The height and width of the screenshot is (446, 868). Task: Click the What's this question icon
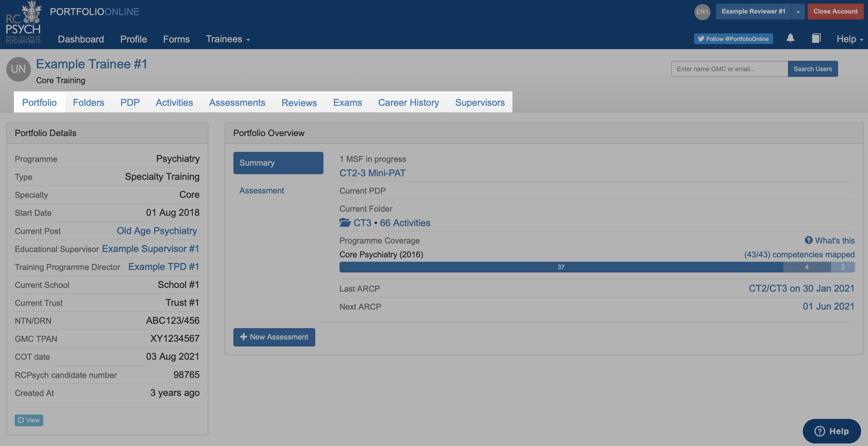coord(808,240)
